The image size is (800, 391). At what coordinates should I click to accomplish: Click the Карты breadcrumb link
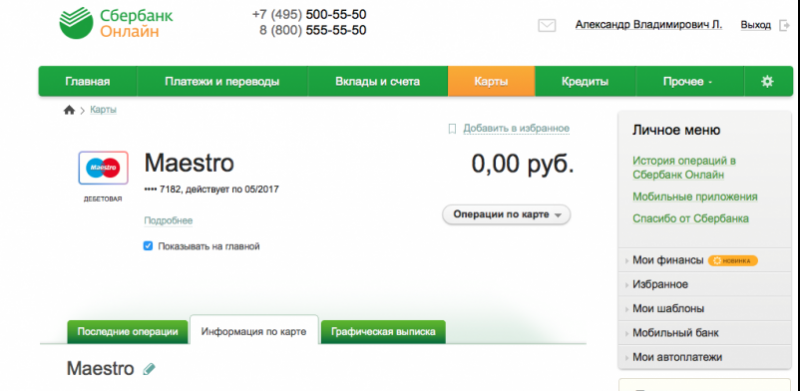(104, 110)
